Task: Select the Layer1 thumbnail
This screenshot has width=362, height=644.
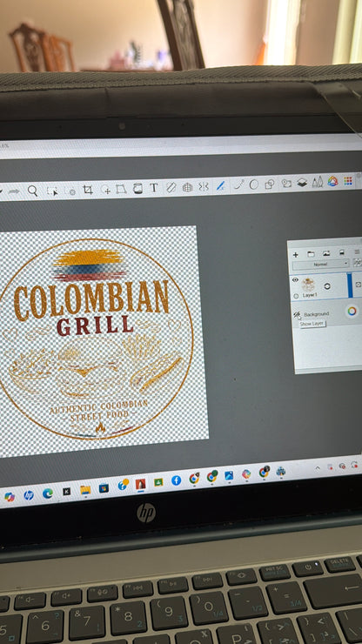Action: pyautogui.click(x=308, y=285)
